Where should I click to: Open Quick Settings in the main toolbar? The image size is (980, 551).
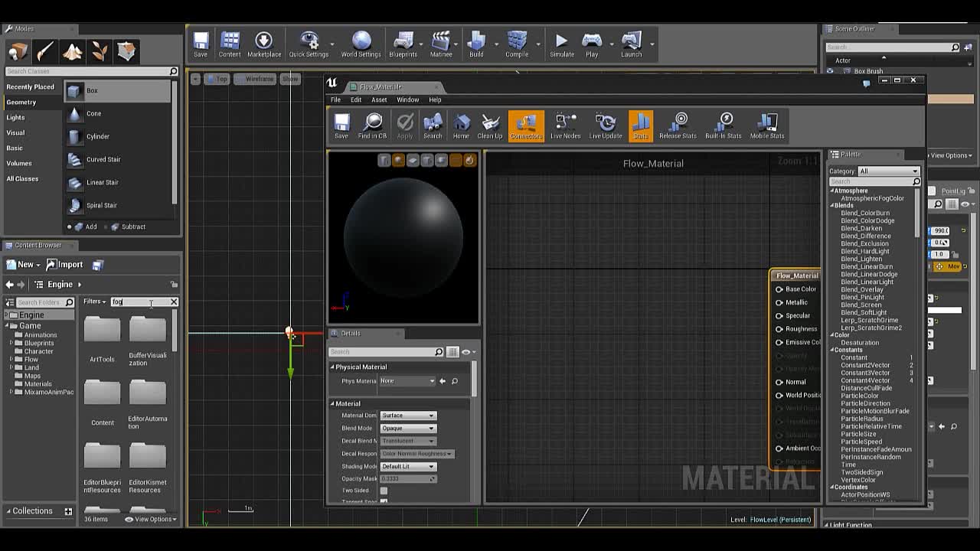(309, 44)
